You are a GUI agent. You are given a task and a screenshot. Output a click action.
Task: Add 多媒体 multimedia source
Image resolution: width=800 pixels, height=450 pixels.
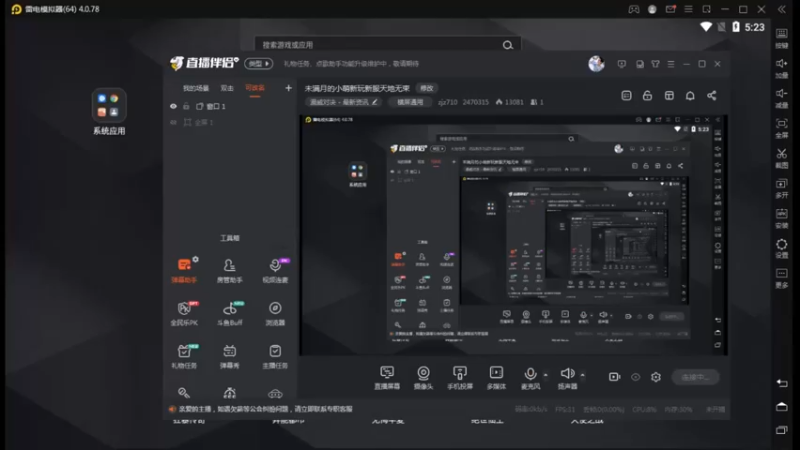[496, 378]
